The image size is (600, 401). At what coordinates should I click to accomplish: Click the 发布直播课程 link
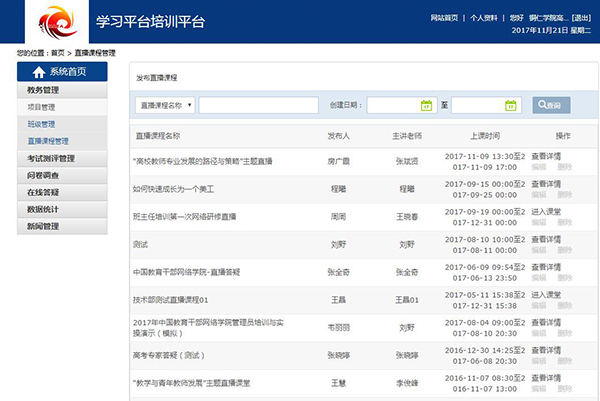155,76
